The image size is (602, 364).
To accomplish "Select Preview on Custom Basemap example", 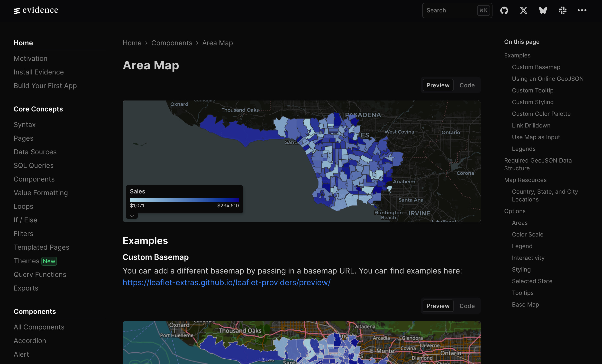I will [x=438, y=306].
